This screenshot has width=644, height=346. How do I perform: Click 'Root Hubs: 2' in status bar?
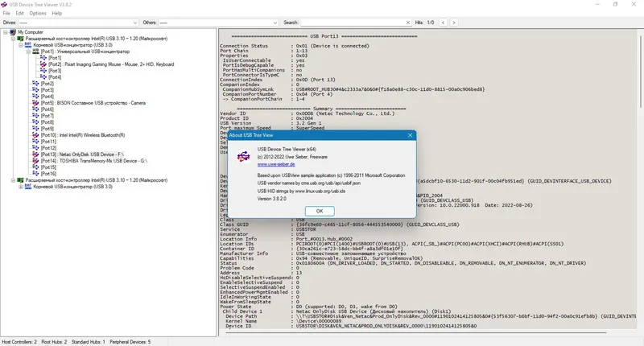pyautogui.click(x=54, y=342)
